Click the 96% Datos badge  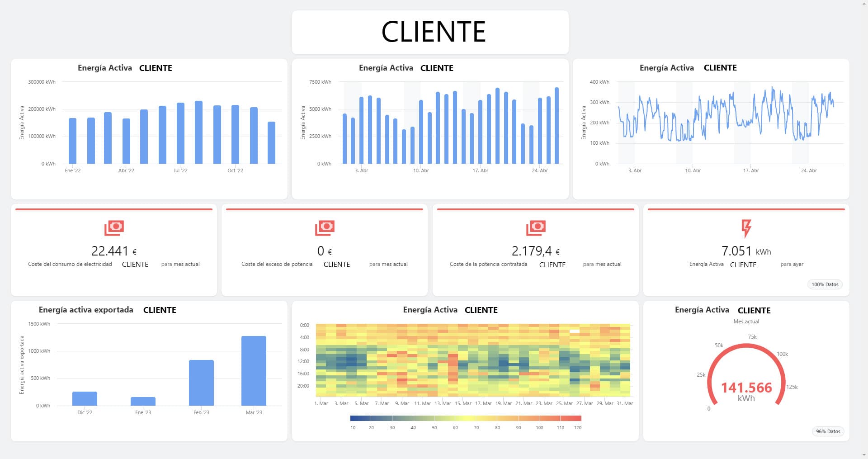[828, 431]
